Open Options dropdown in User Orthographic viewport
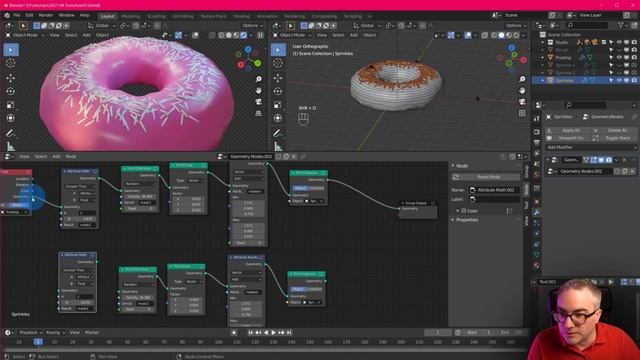The width and height of the screenshot is (640, 360). (x=516, y=25)
